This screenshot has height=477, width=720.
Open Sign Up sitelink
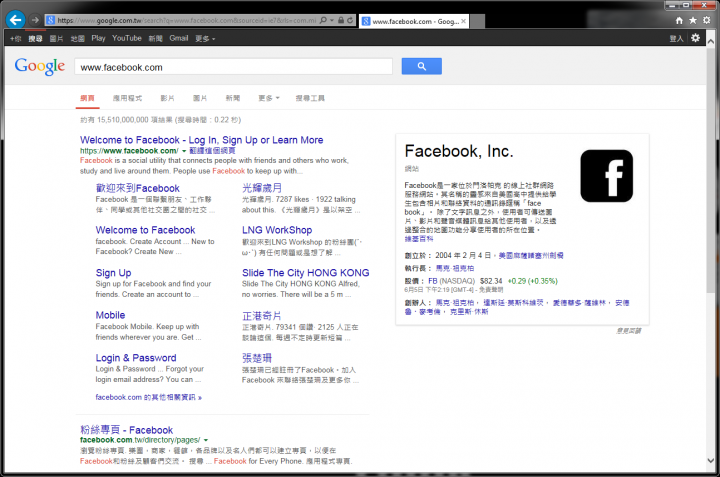[x=113, y=273]
